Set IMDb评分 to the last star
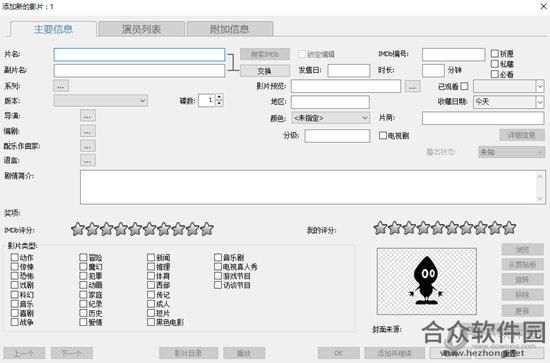550x363 pixels. (207, 229)
